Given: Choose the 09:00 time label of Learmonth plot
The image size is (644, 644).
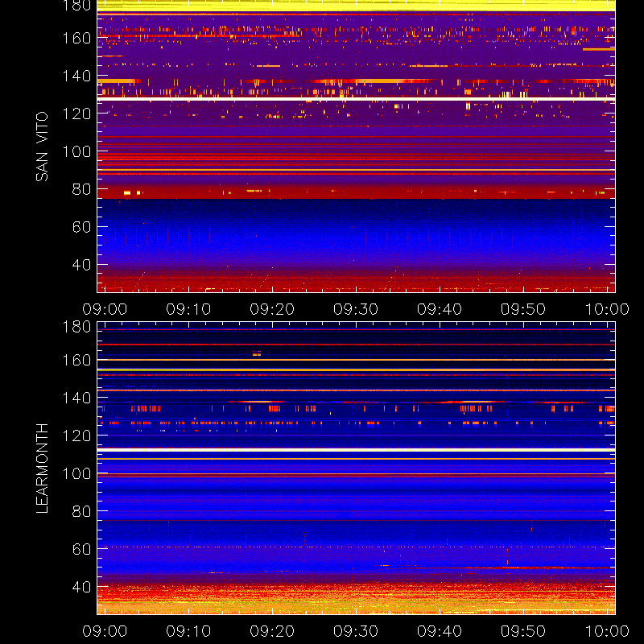Looking at the screenshot, I should 105,631.
